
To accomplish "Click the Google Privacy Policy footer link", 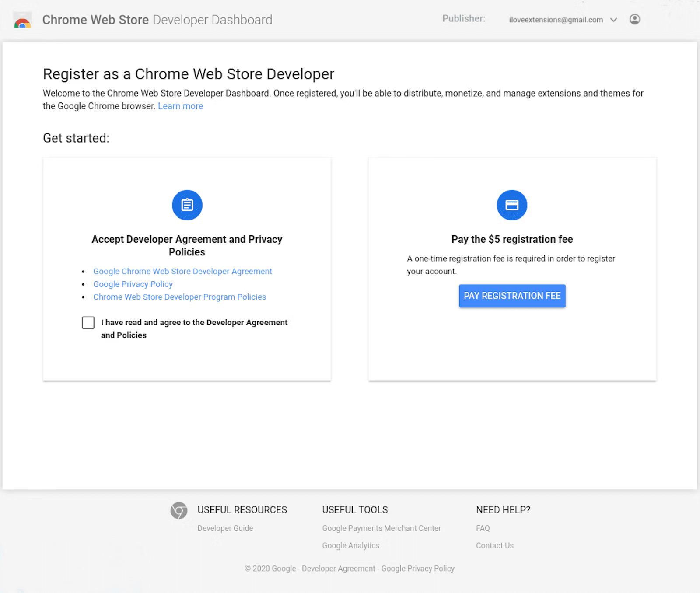I will [418, 568].
